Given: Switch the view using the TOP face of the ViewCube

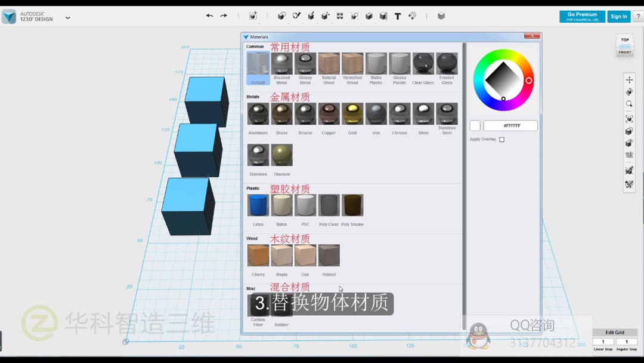Looking at the screenshot, I should click(624, 39).
